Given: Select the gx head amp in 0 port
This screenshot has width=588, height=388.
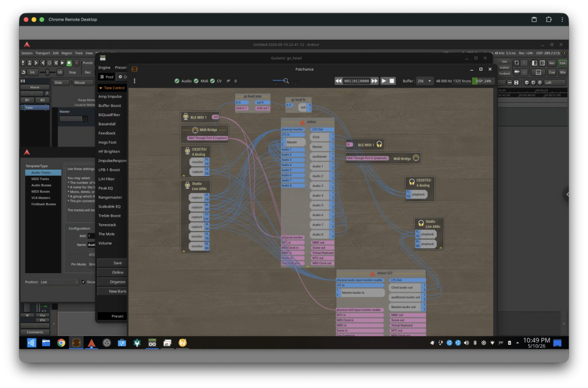Looking at the screenshot, I should 242,102.
